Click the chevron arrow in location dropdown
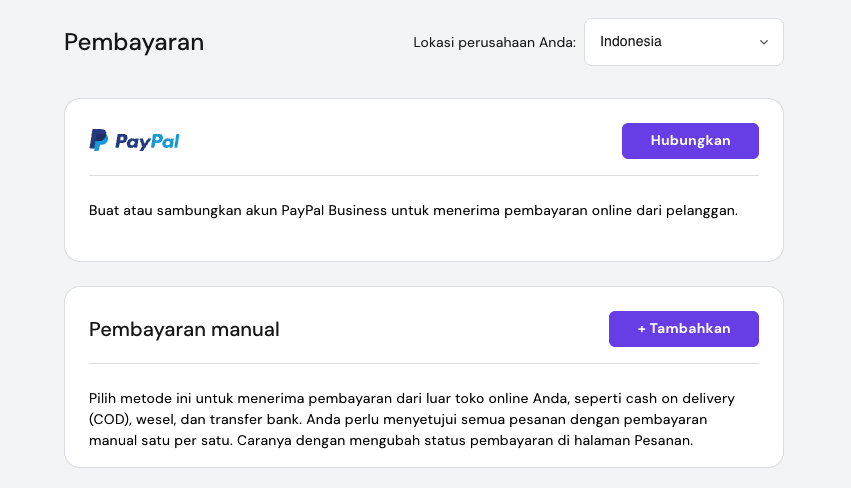Viewport: 851px width, 488px height. (764, 42)
